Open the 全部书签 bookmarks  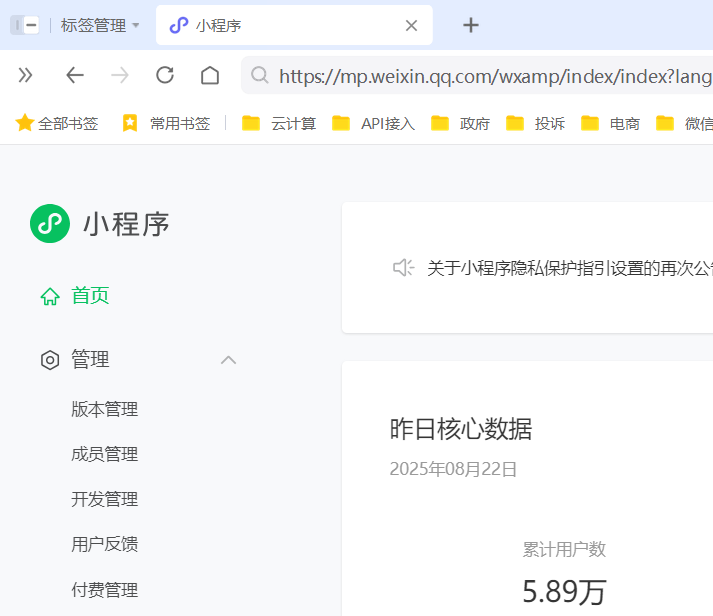click(57, 123)
